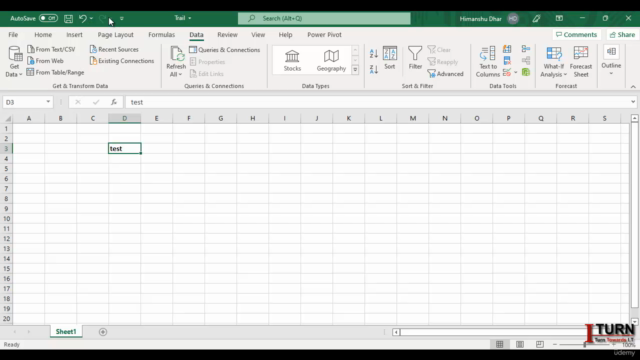Select the Sheet1 tab
Image resolution: width=640 pixels, height=360 pixels.
point(66,332)
